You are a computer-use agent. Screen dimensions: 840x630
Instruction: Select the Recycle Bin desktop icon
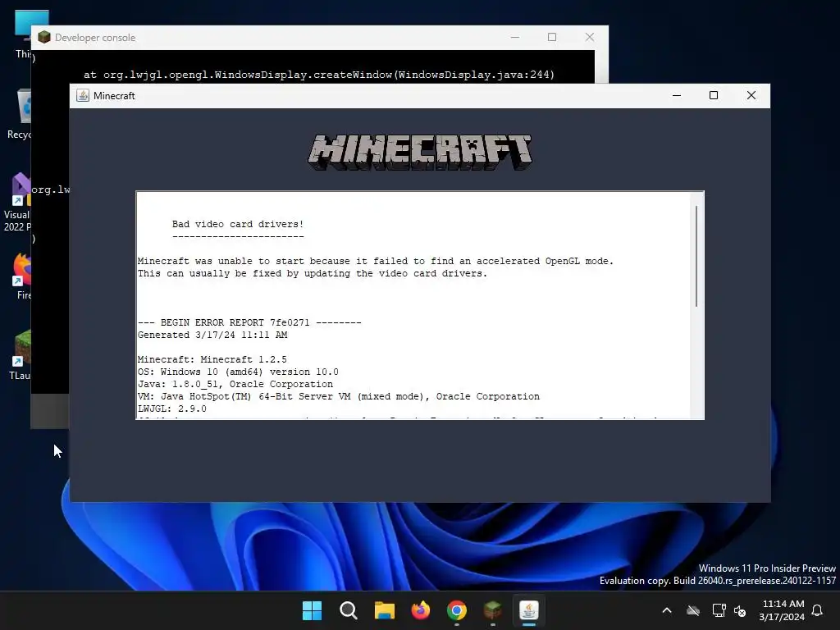(x=21, y=114)
